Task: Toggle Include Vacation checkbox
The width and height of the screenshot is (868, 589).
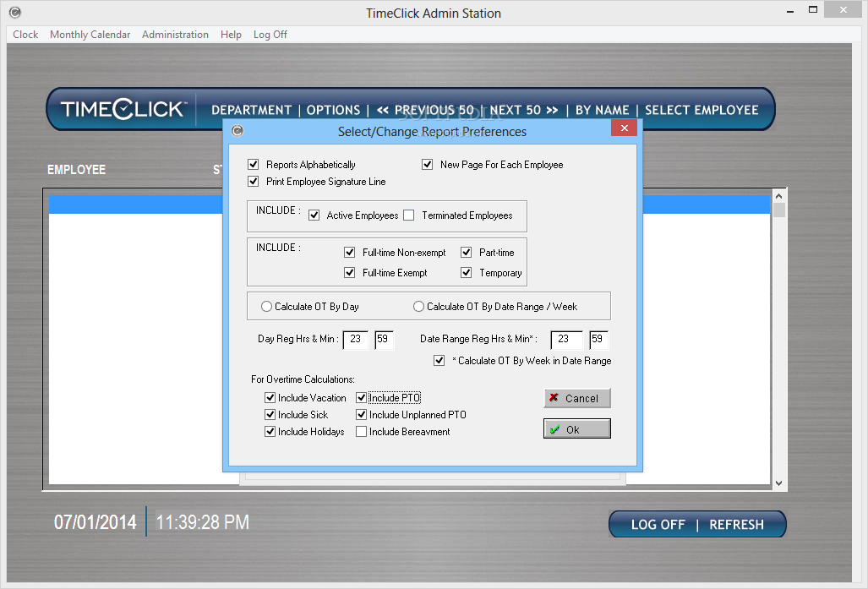Action: click(270, 397)
